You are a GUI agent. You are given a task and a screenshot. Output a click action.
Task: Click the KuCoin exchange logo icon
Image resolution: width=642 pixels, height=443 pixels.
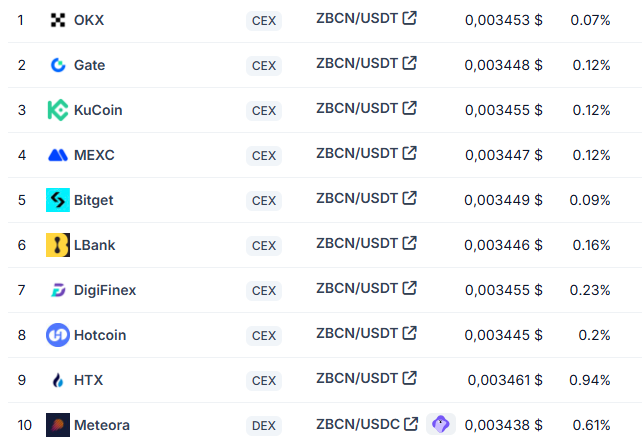[58, 110]
